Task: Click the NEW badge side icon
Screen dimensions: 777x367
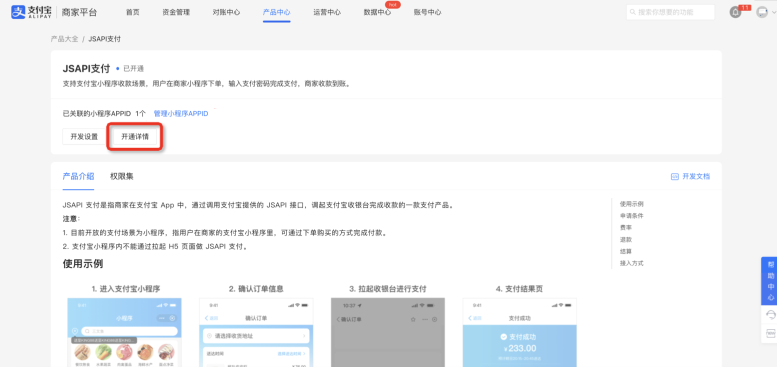Action: click(771, 333)
